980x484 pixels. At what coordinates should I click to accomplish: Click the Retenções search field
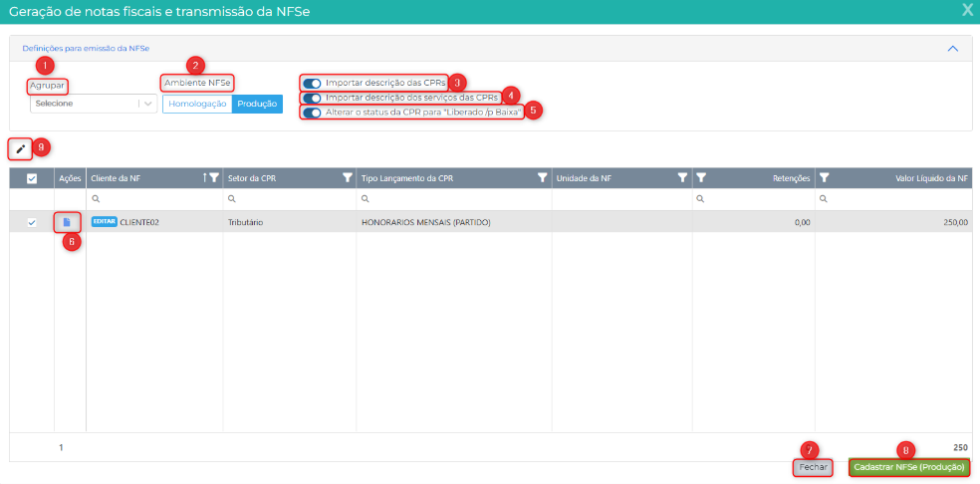point(754,199)
